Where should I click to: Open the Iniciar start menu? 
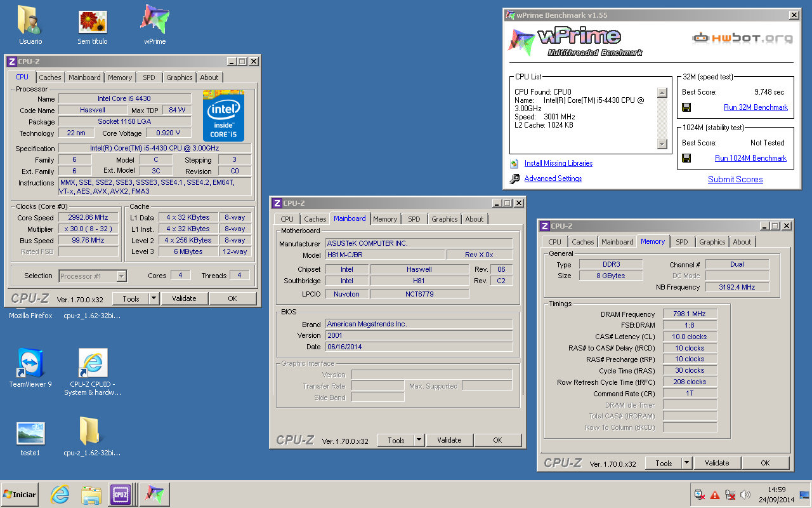coord(20,494)
